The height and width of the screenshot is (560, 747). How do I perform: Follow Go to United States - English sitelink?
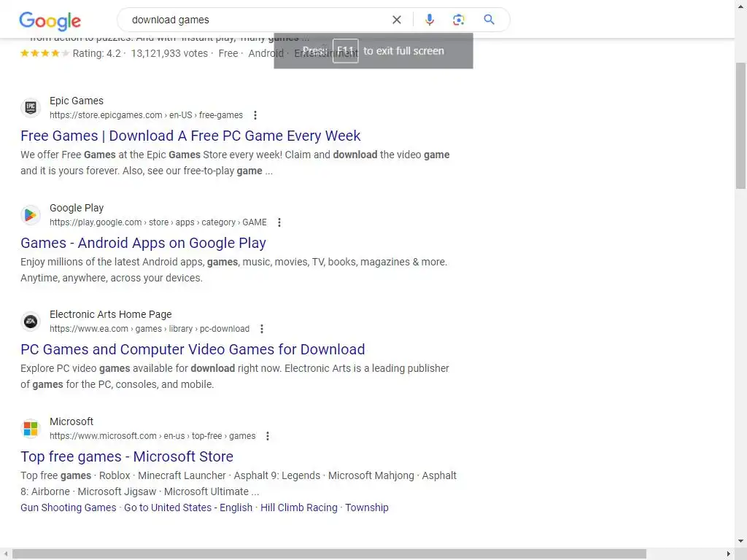point(188,507)
